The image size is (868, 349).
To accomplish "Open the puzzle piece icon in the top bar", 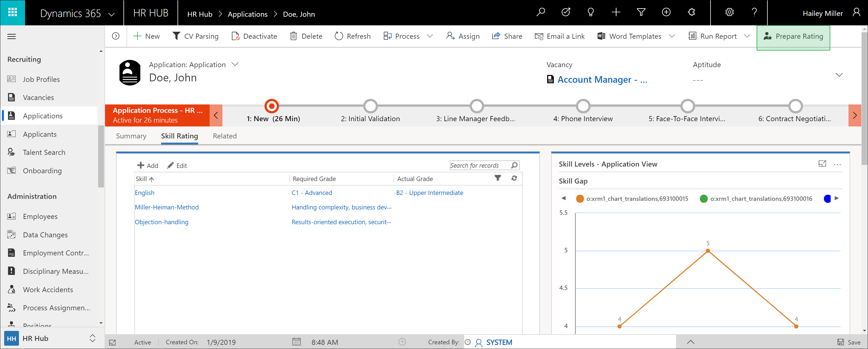I will (x=692, y=13).
